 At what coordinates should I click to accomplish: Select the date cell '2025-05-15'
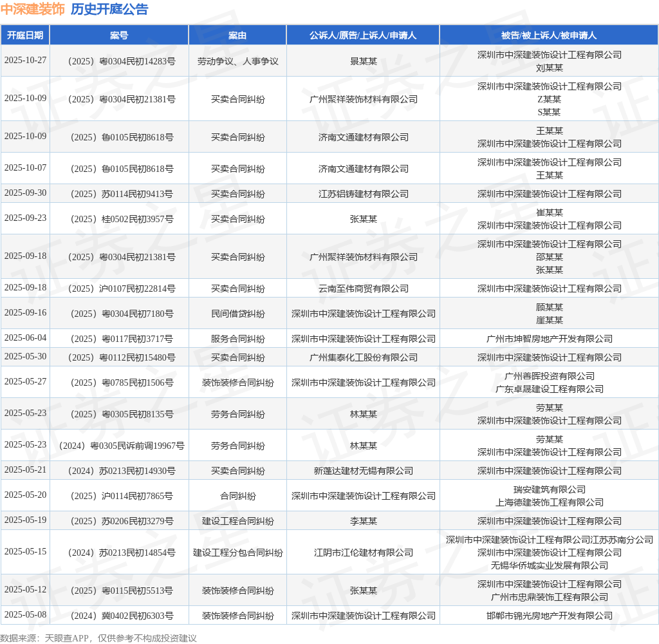(x=25, y=551)
